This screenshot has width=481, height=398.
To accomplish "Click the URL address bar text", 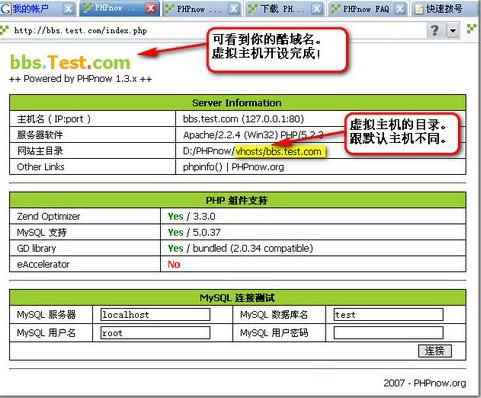I will (x=80, y=31).
